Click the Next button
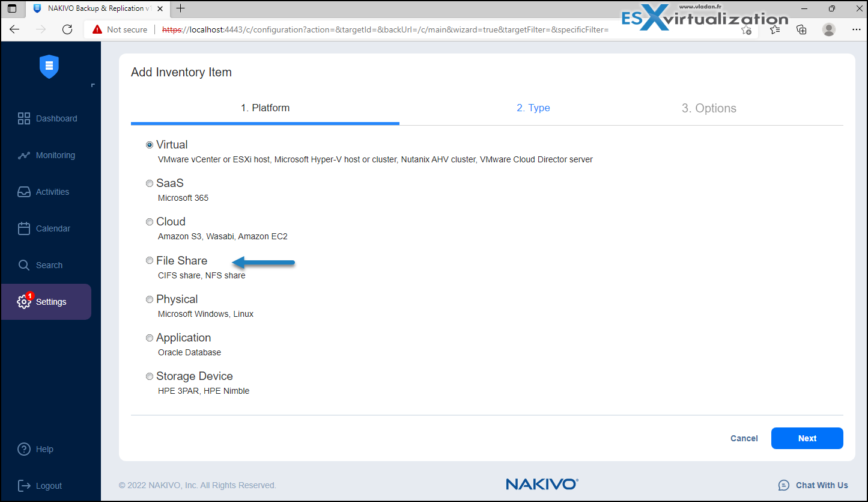Image resolution: width=868 pixels, height=502 pixels. coord(807,438)
